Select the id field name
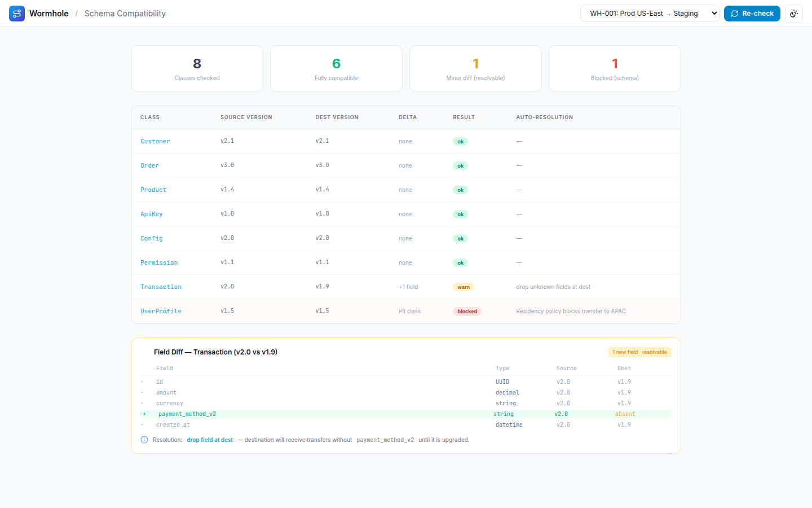812x508 pixels. coord(160,382)
